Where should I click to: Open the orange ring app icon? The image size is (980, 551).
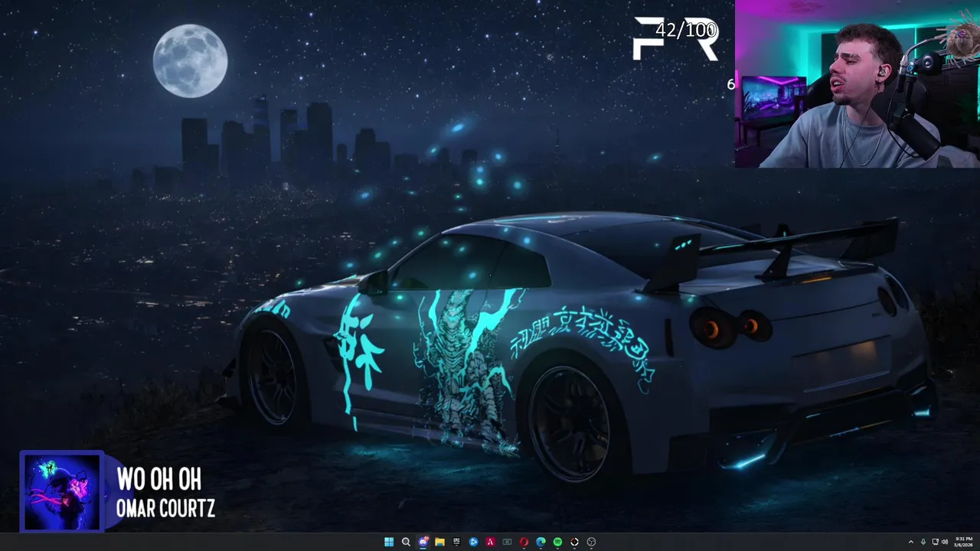click(574, 542)
